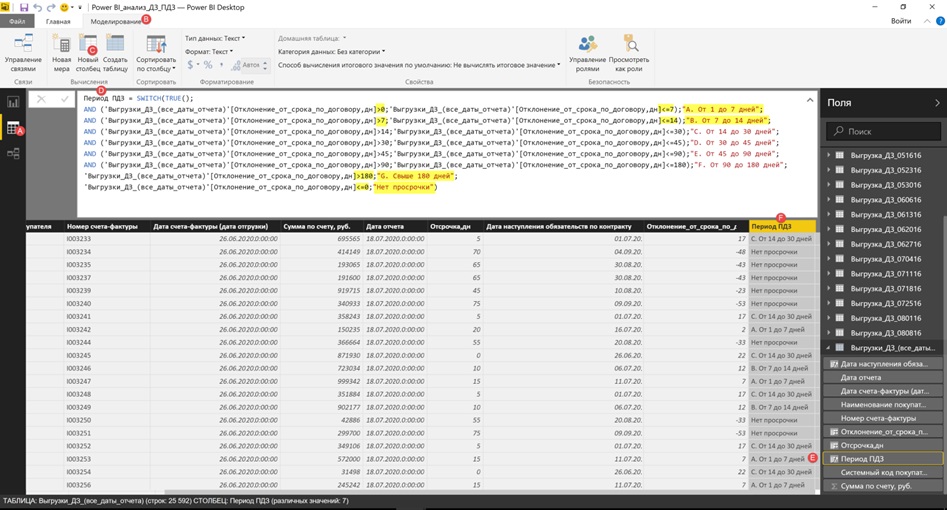Expand table Выгрузка_ДЗ_061316
This screenshot has height=510, width=947.
pyautogui.click(x=828, y=215)
